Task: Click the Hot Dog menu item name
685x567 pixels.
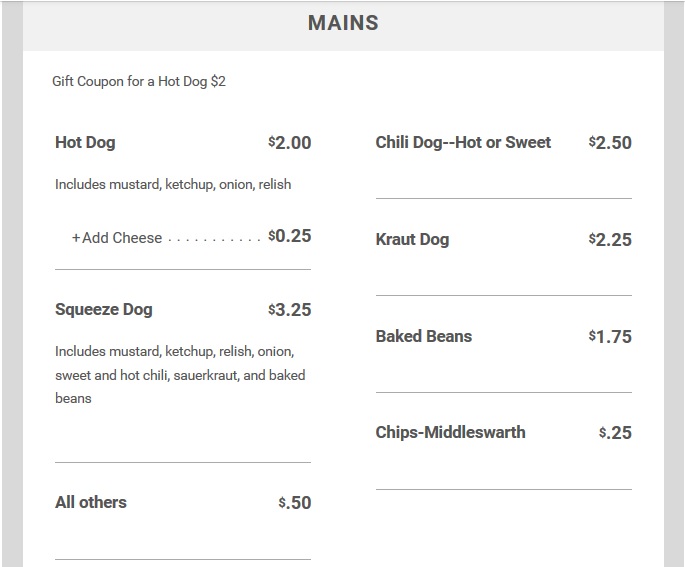Action: point(85,142)
